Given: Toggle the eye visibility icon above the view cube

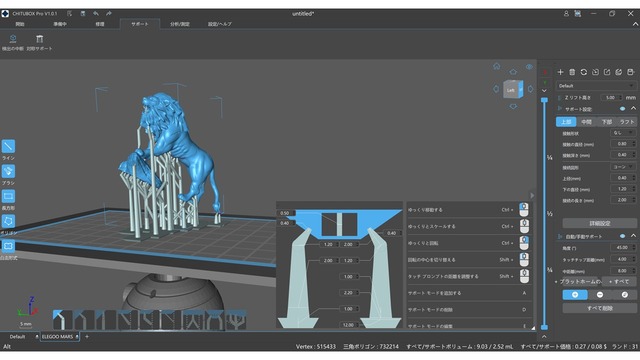Looking at the screenshot, I should tap(529, 67).
